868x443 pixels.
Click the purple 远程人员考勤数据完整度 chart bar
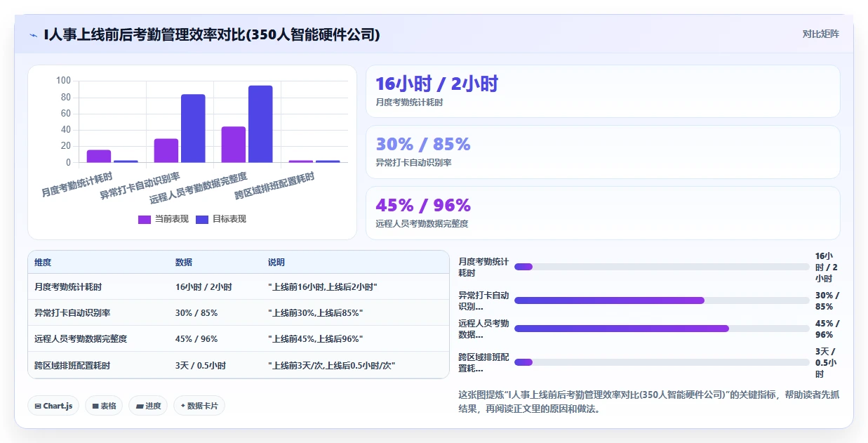234,145
